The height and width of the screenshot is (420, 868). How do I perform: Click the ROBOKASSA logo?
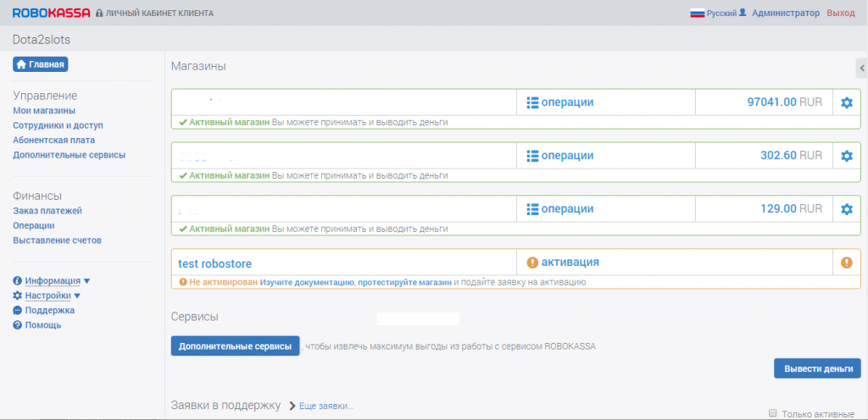pos(51,13)
